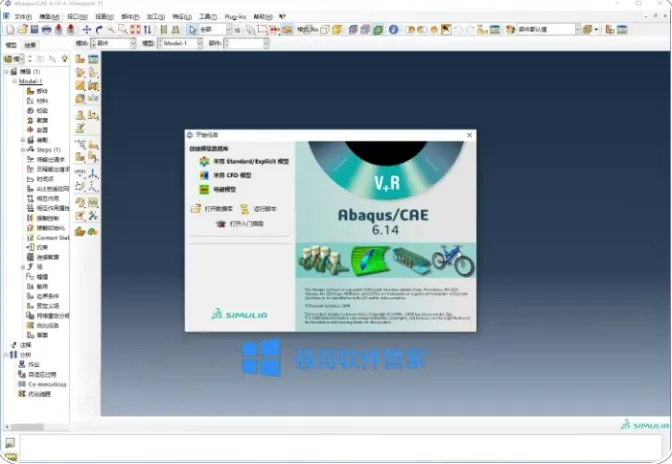Click the Create Part toolbox icon
672x464 pixels.
tap(80, 59)
